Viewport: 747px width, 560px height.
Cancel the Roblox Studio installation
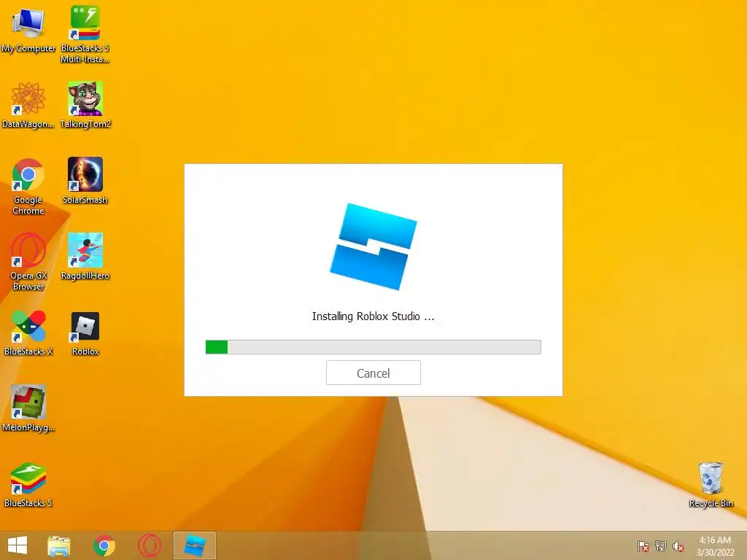tap(373, 373)
